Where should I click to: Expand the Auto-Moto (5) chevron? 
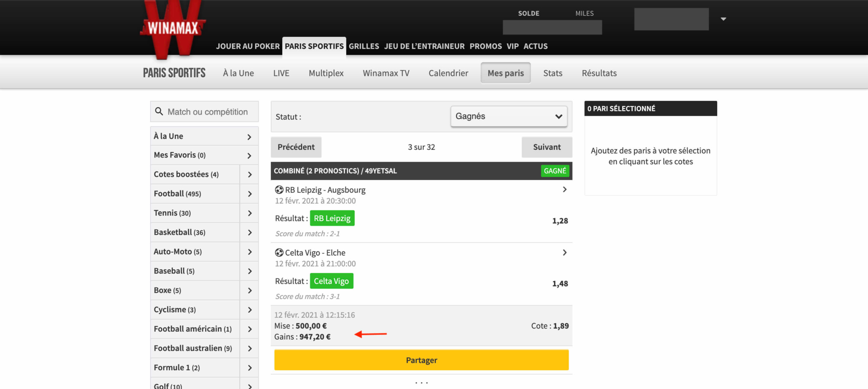pos(249,252)
